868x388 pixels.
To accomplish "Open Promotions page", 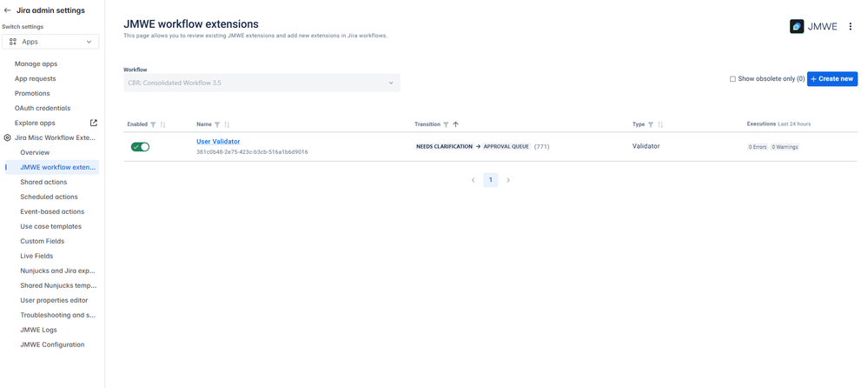I will pos(32,93).
